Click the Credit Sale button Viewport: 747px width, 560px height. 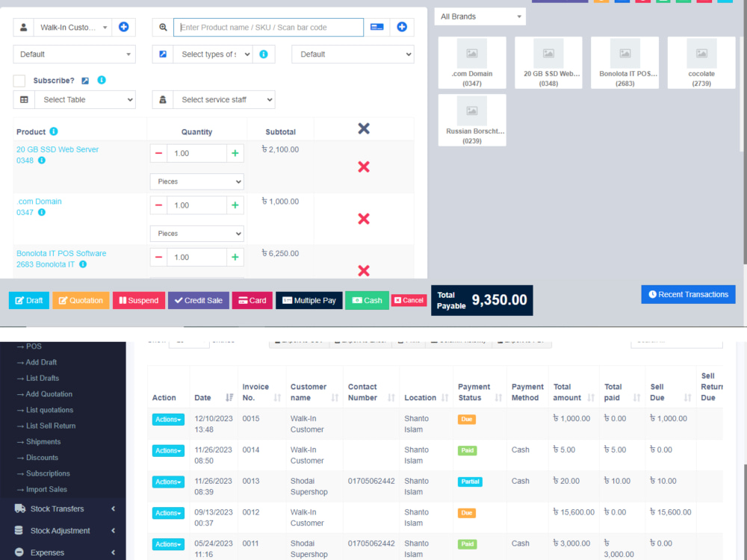199,300
